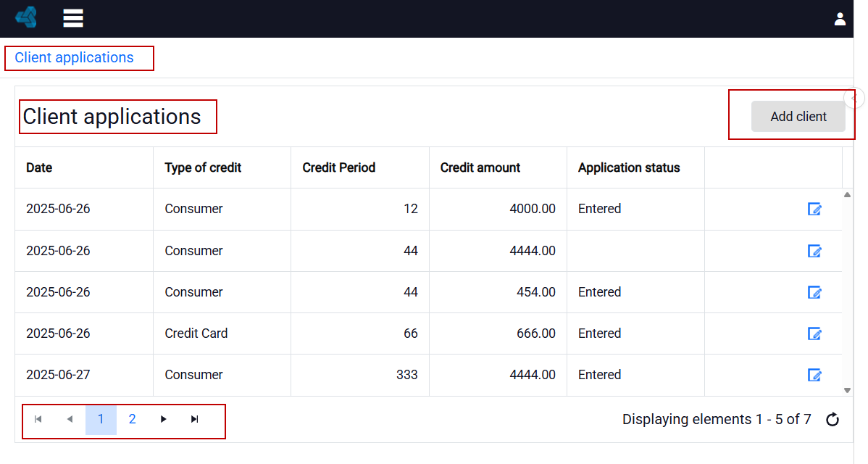Go to the first page
Image resolution: width=868 pixels, height=464 pixels.
pyautogui.click(x=38, y=419)
